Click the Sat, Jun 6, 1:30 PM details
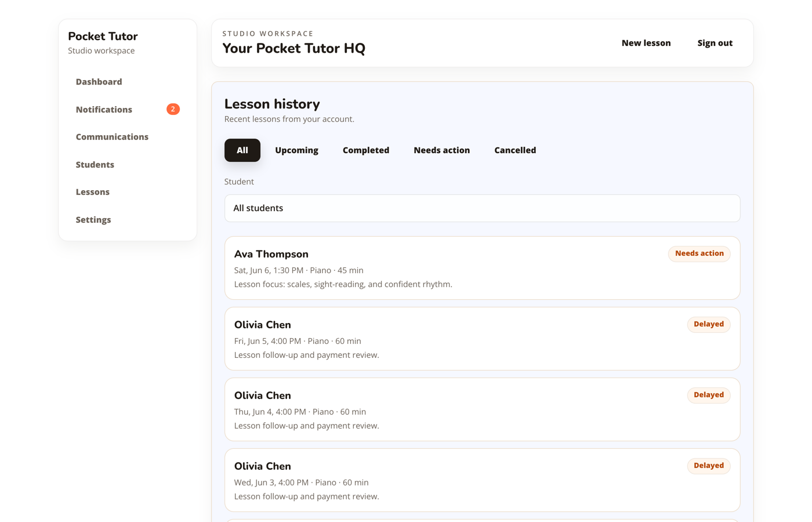The width and height of the screenshot is (812, 522). point(299,270)
